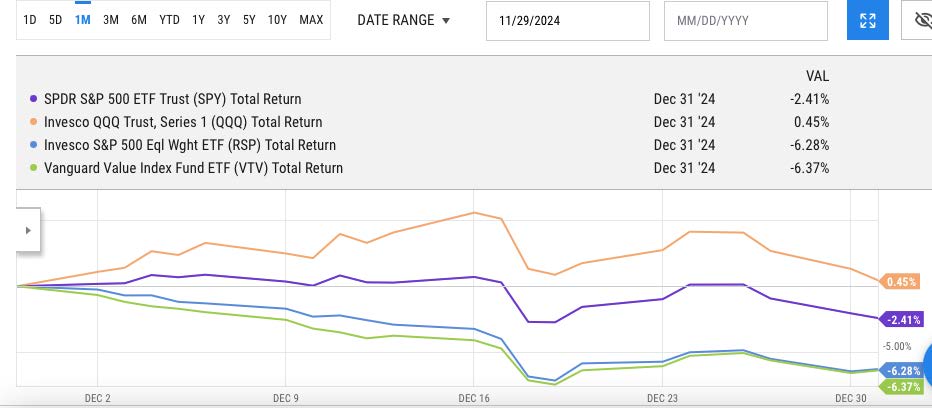Select the 1M time range
This screenshot has width=932, height=408.
[83, 20]
